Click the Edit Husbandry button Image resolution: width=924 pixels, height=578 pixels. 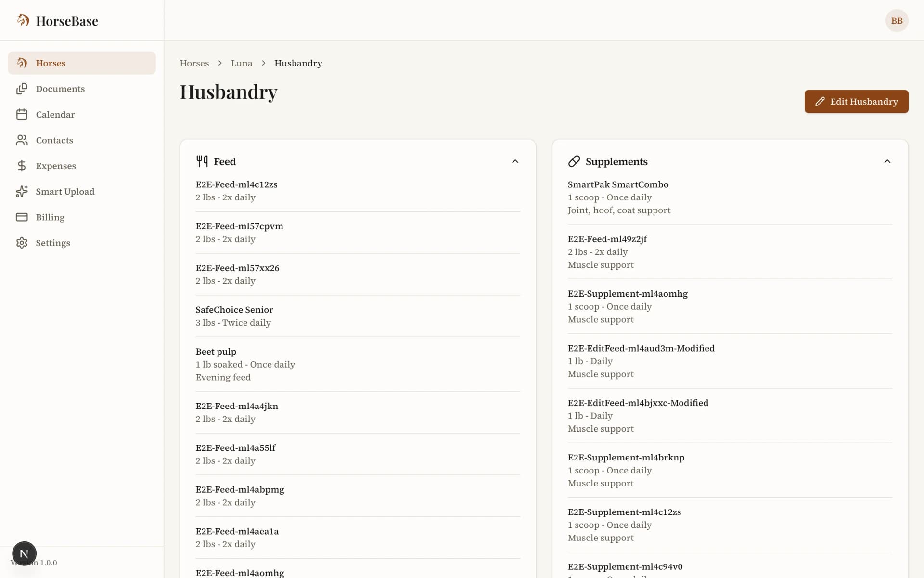pos(856,102)
